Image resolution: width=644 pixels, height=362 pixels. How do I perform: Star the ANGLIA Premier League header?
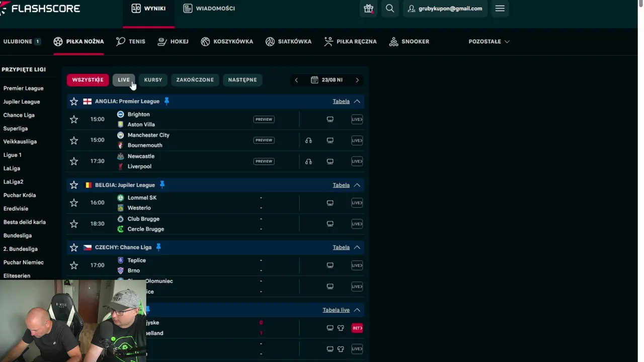pos(74,102)
